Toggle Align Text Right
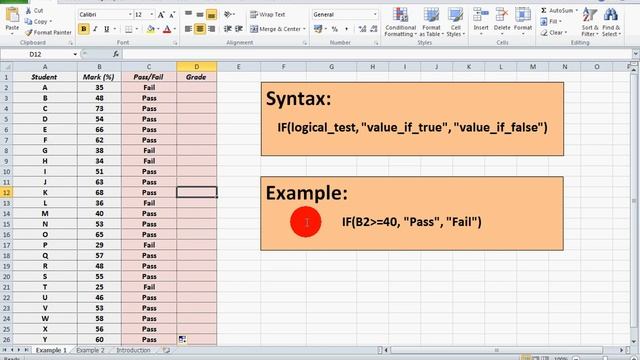The image size is (640, 360). click(211, 29)
